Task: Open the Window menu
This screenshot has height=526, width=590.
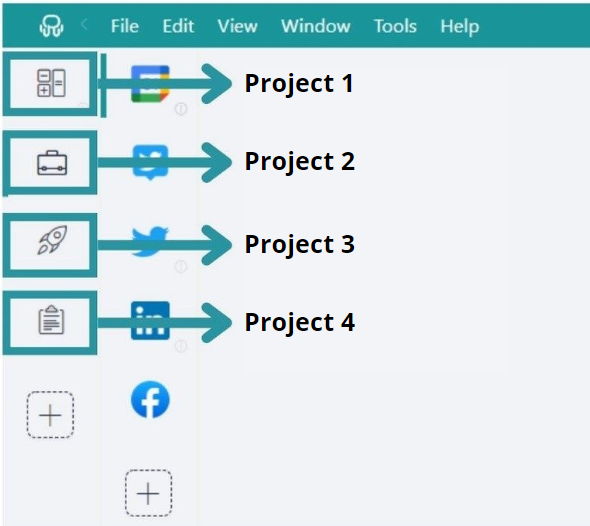Action: pos(315,26)
